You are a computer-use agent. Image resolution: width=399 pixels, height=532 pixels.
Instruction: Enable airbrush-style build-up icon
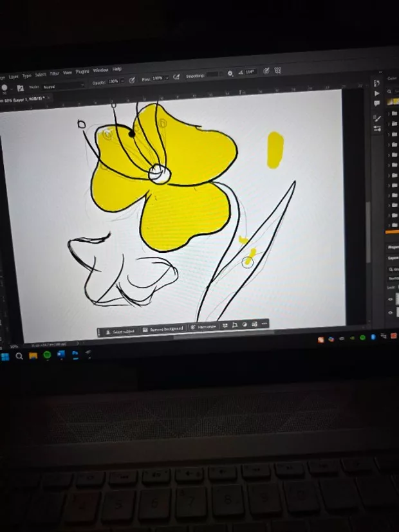coord(176,77)
